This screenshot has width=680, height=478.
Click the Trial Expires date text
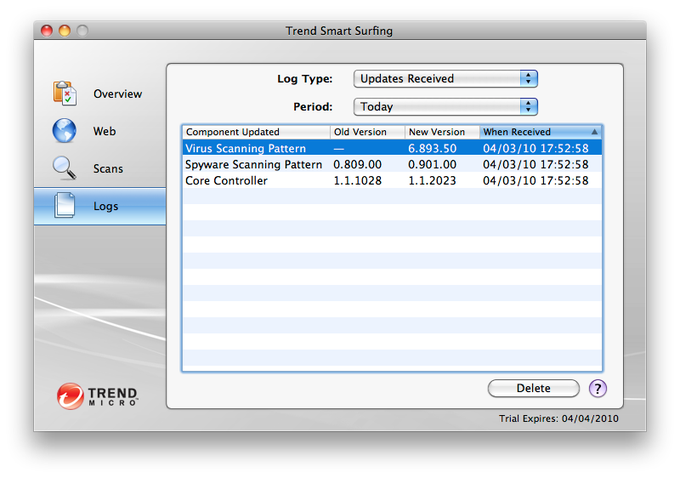(x=559, y=419)
